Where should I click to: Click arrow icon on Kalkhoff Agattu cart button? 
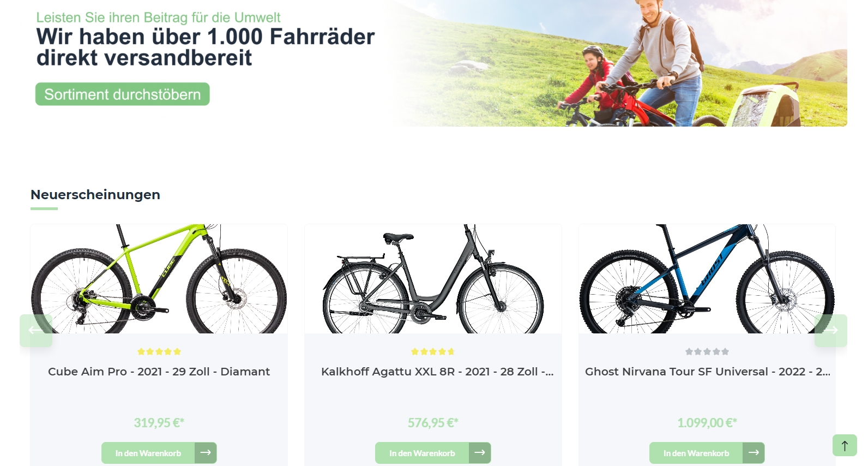[480, 453]
